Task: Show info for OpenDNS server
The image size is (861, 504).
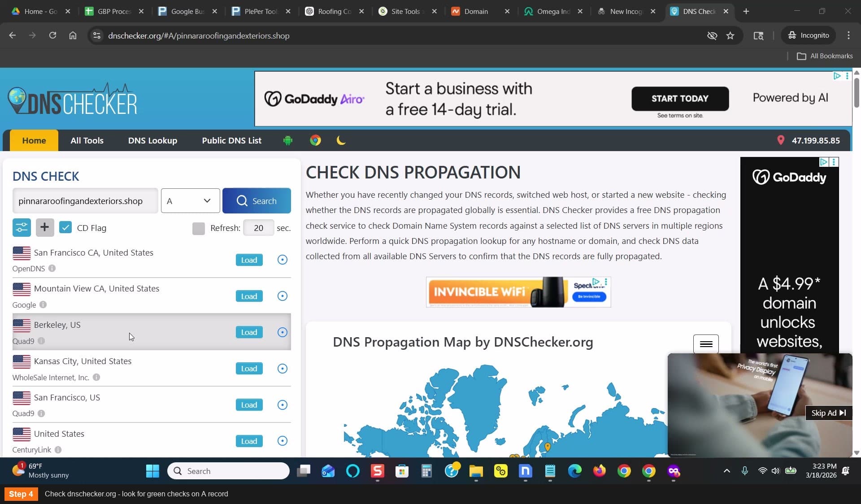Action: pyautogui.click(x=52, y=268)
